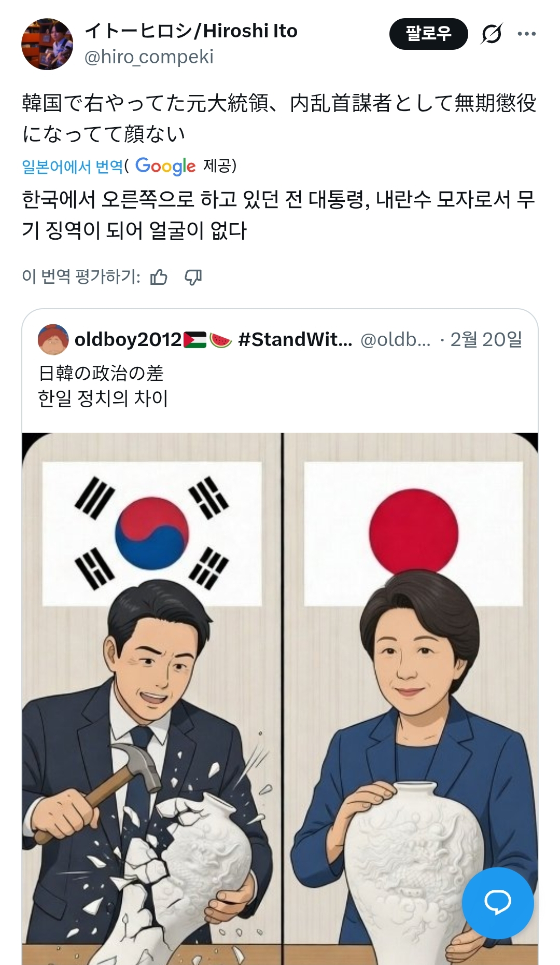Open Hiroshi Ito's profile avatar
This screenshot has width=560, height=965.
(x=47, y=44)
